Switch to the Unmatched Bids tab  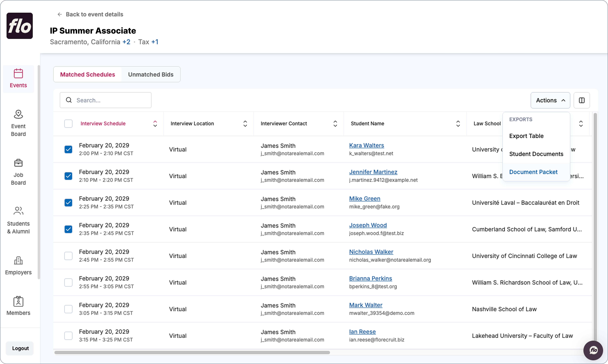tap(151, 75)
